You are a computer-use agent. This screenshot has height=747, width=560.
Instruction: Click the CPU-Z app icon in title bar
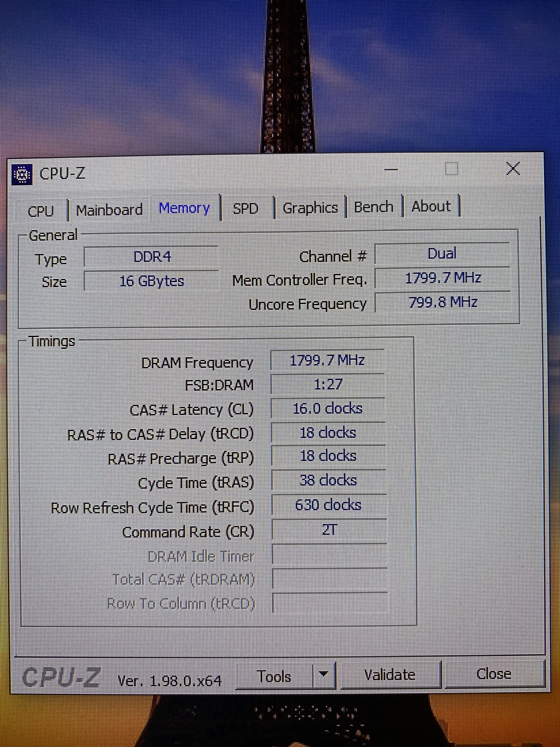click(x=22, y=175)
